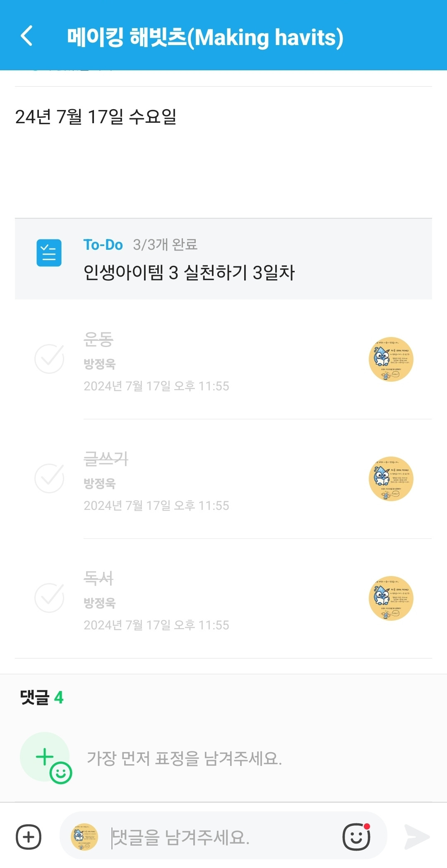Uncheck the 독서 task checkbox
447x868 pixels.
coord(49,598)
